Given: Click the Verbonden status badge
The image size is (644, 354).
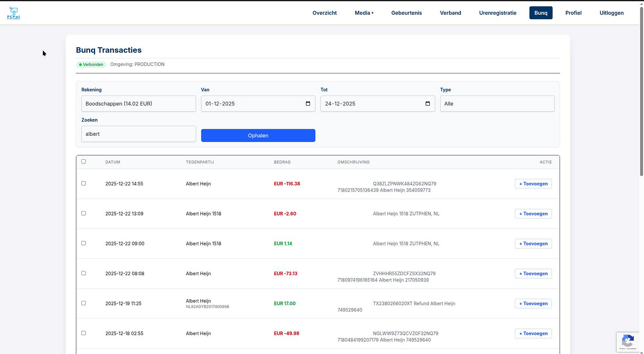Looking at the screenshot, I should (x=91, y=65).
